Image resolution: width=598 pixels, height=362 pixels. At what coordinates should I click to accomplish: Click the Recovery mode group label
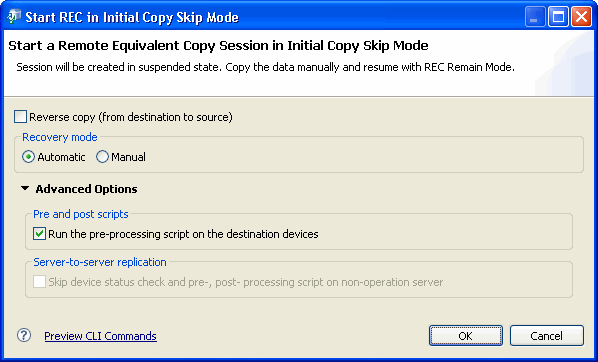point(60,137)
